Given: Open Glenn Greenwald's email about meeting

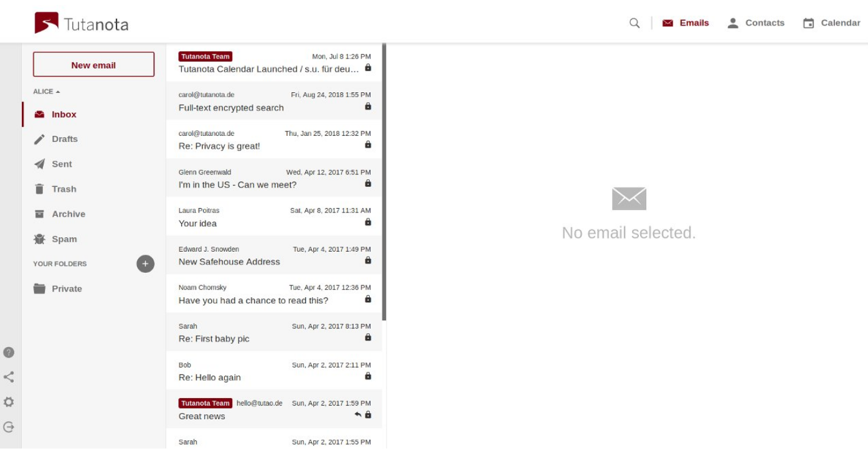Looking at the screenshot, I should coord(275,178).
